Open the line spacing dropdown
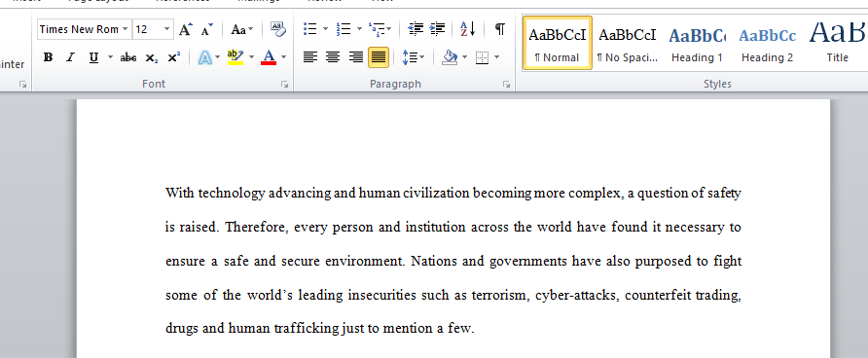 413,57
